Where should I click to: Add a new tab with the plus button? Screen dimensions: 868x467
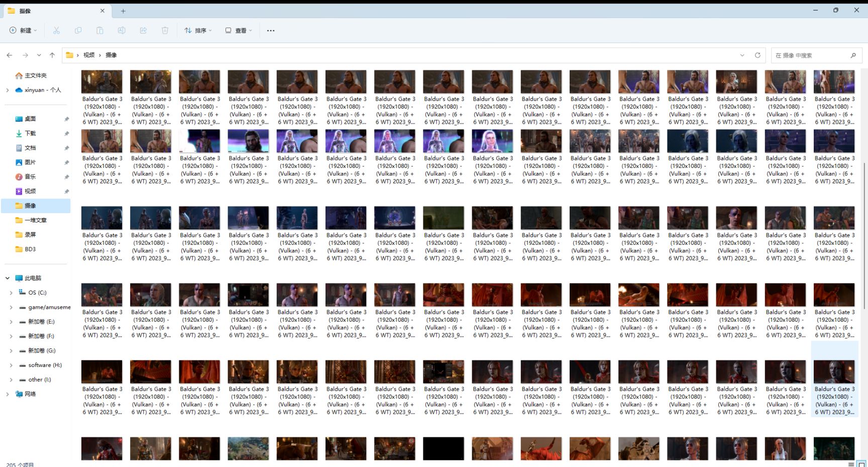pos(123,11)
